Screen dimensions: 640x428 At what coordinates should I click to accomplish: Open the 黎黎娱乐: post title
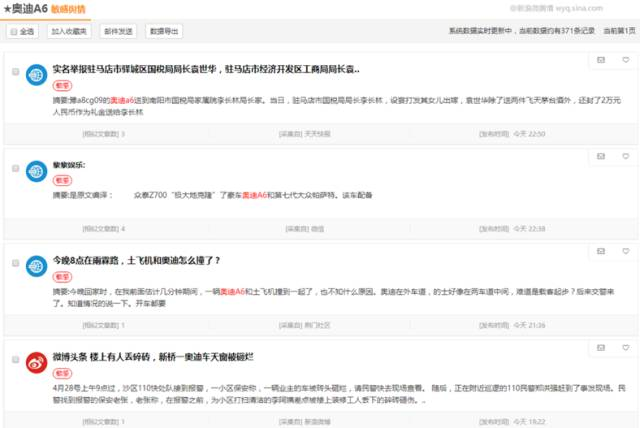point(69,165)
